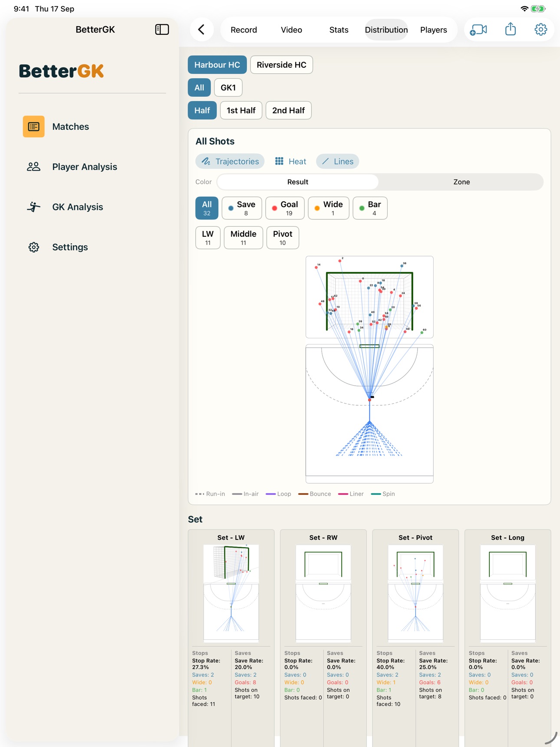Select Harbour HC team
560x747 pixels.
tap(217, 65)
